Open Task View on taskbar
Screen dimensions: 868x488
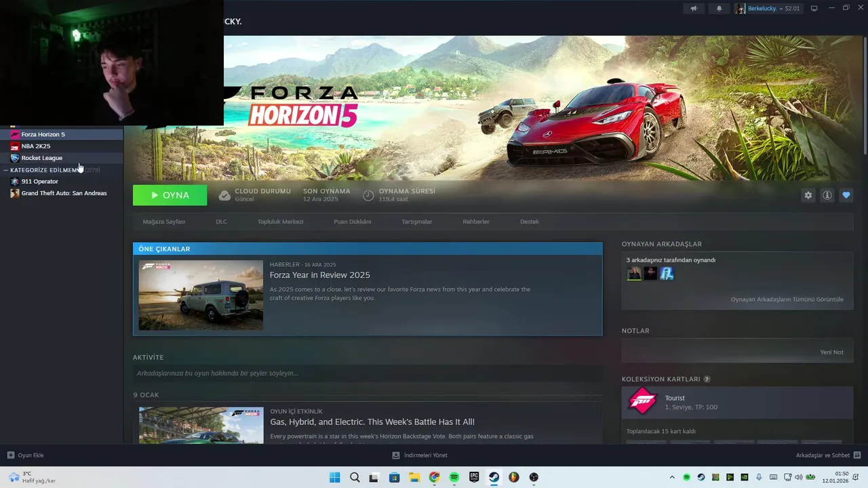pos(374,477)
